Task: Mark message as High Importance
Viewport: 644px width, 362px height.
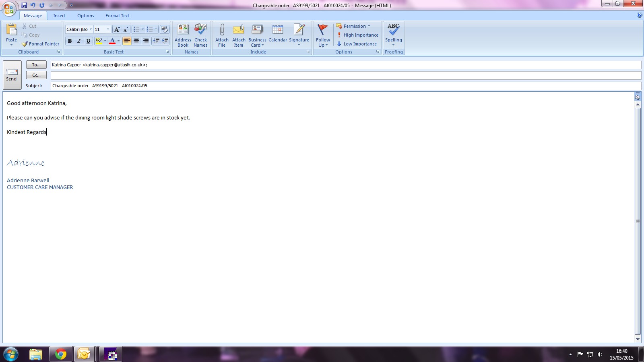Action: pos(357,35)
